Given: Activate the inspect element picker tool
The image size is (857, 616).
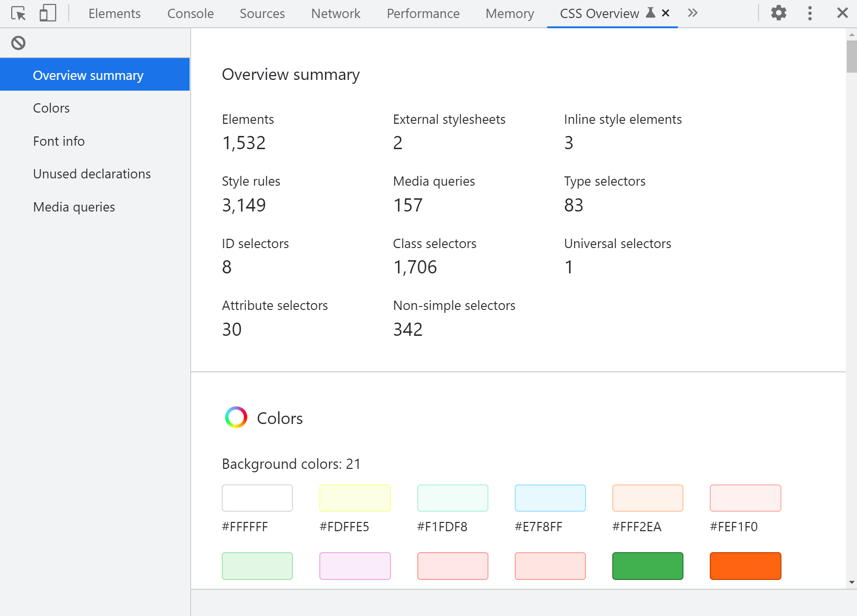Looking at the screenshot, I should [18, 14].
